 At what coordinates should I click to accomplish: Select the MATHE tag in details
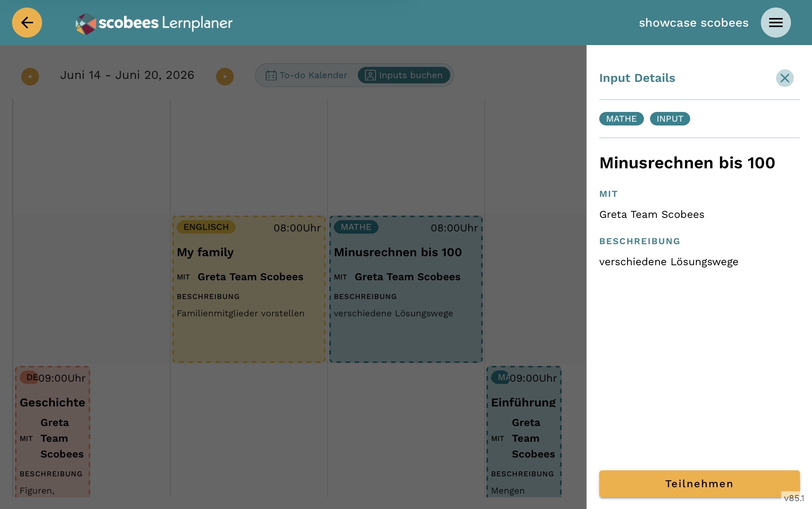point(621,119)
